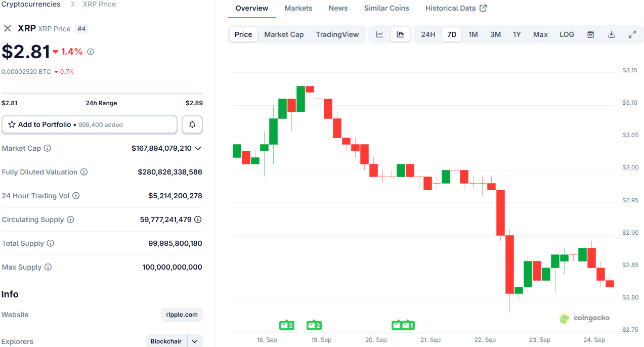The image size is (644, 347).
Task: Open the news marker labeled 1
Action: (408, 325)
